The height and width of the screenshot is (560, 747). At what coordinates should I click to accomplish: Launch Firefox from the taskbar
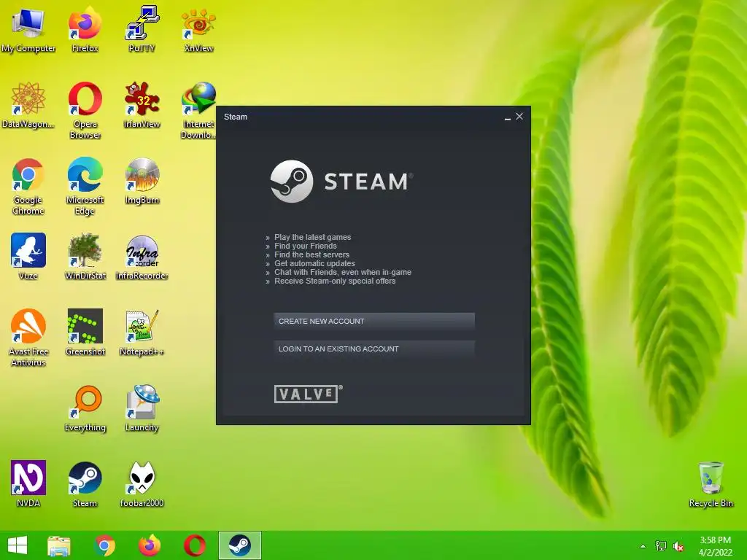(x=149, y=545)
